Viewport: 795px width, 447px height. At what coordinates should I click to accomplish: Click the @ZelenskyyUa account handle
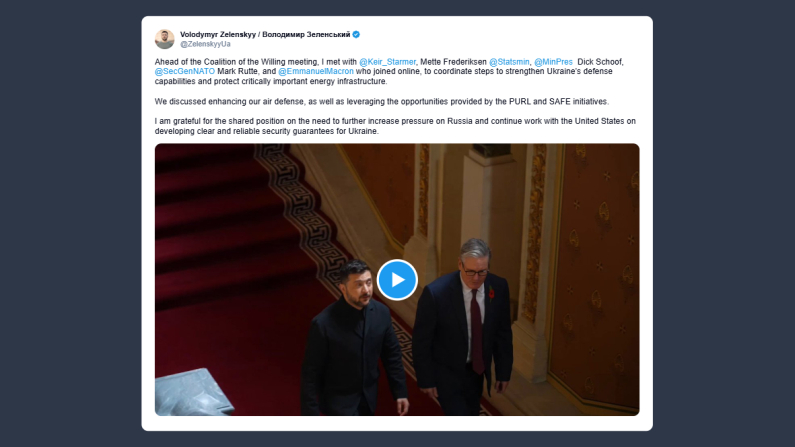205,44
